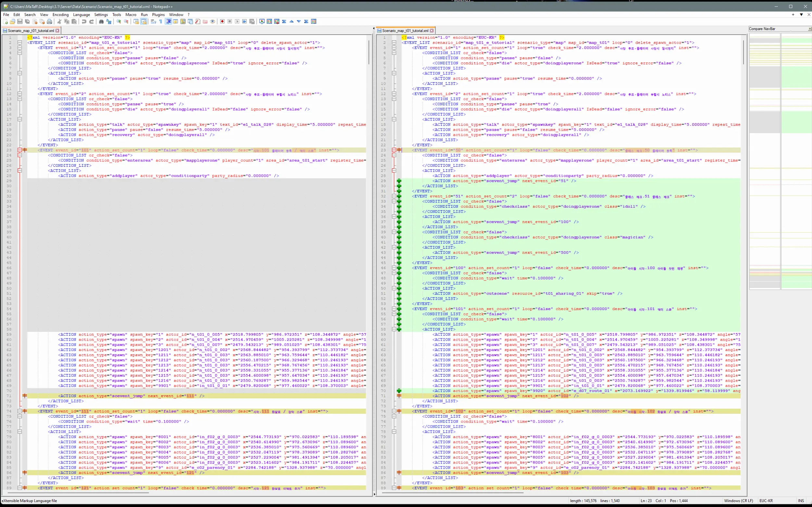812x507 pixels.
Task: Toggle synchronized vertical scrolling
Action: pyautogui.click(x=136, y=21)
